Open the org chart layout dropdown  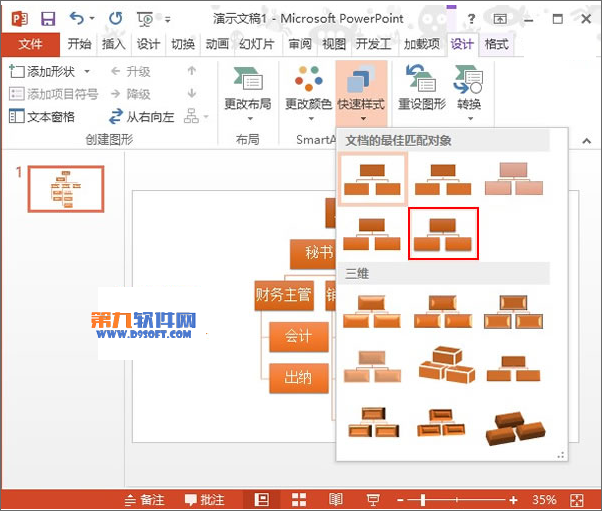[196, 116]
